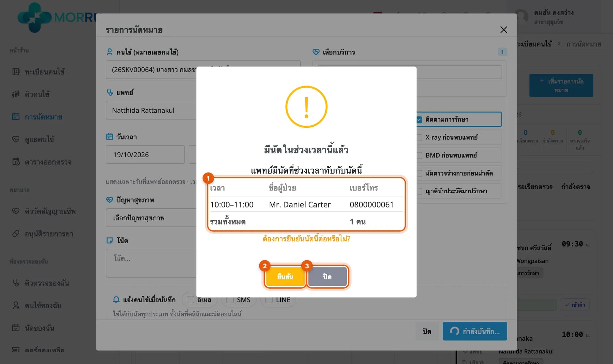Open คิวคนไข้ in the sidebar
The image size is (613, 364).
point(37,94)
